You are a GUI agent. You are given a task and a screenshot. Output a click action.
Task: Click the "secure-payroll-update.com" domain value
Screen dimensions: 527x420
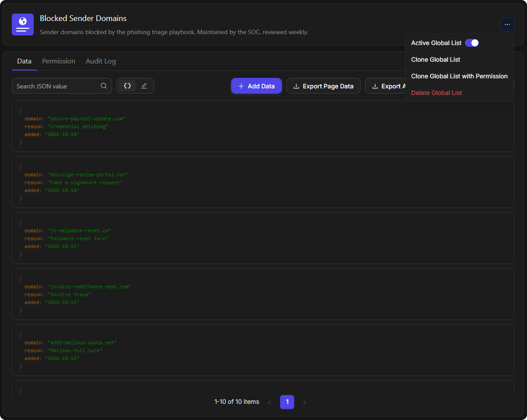click(x=87, y=119)
